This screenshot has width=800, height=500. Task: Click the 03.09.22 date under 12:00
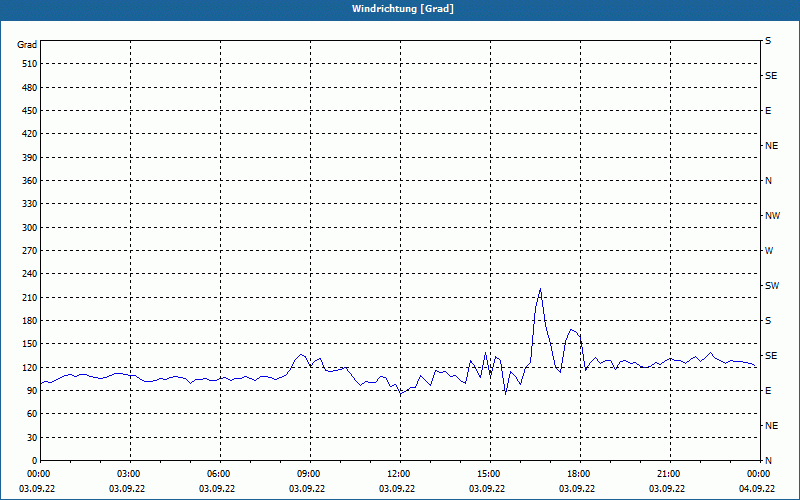[396, 489]
